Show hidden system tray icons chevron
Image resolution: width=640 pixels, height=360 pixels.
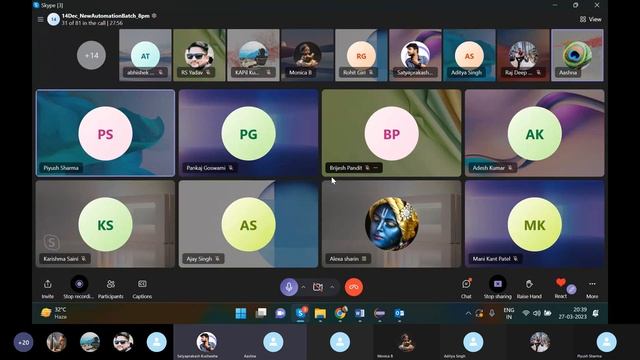(x=468, y=313)
